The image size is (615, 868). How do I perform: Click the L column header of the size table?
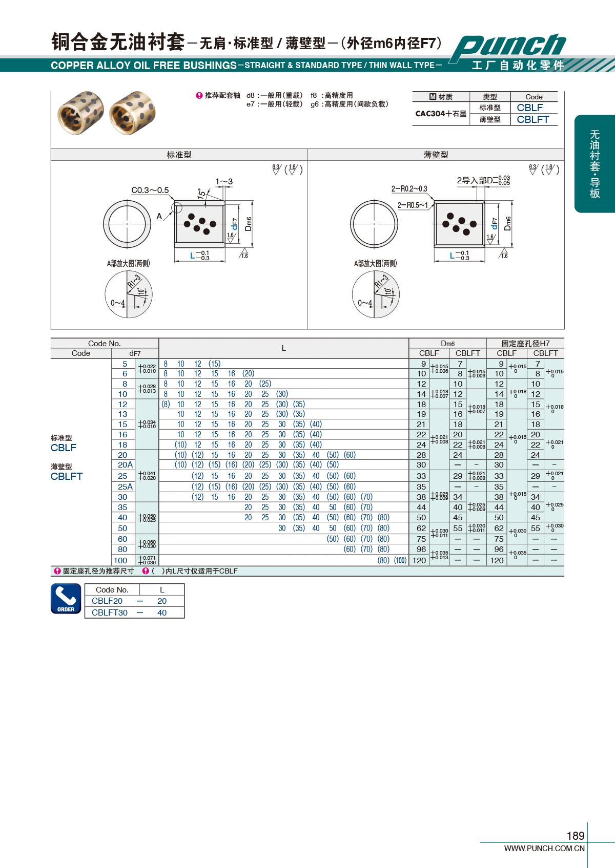coord(284,348)
